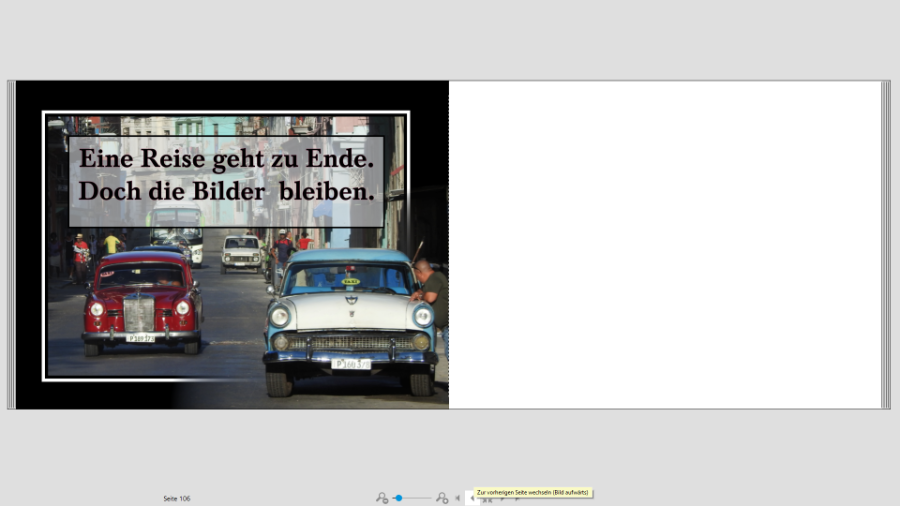Click the left page stack edge
900x506 pixels.
11,245
